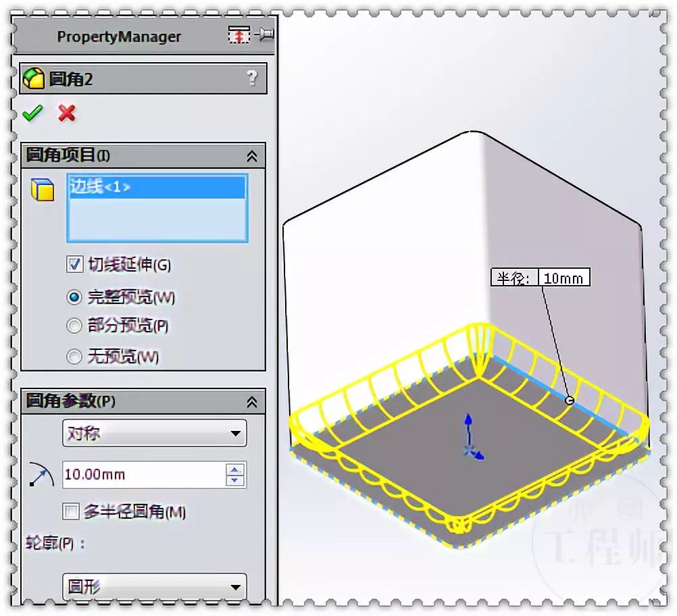This screenshot has width=677, height=616.
Task: Click the flyout PropertyManager icon beside the pushpin
Action: point(238,34)
